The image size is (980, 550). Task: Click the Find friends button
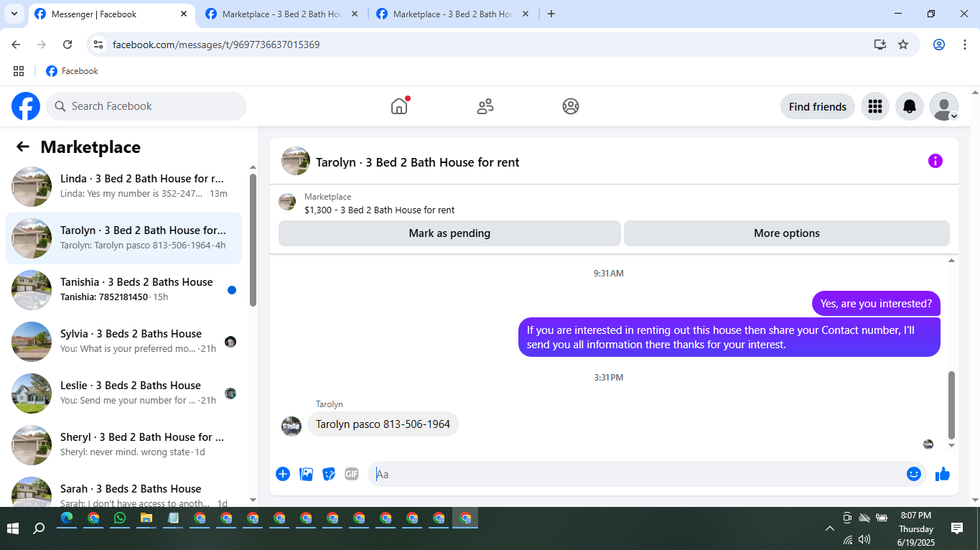pyautogui.click(x=818, y=106)
